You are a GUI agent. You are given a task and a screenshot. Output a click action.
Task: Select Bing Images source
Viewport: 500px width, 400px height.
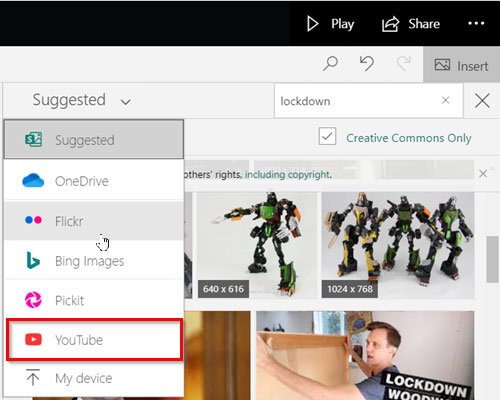click(94, 261)
